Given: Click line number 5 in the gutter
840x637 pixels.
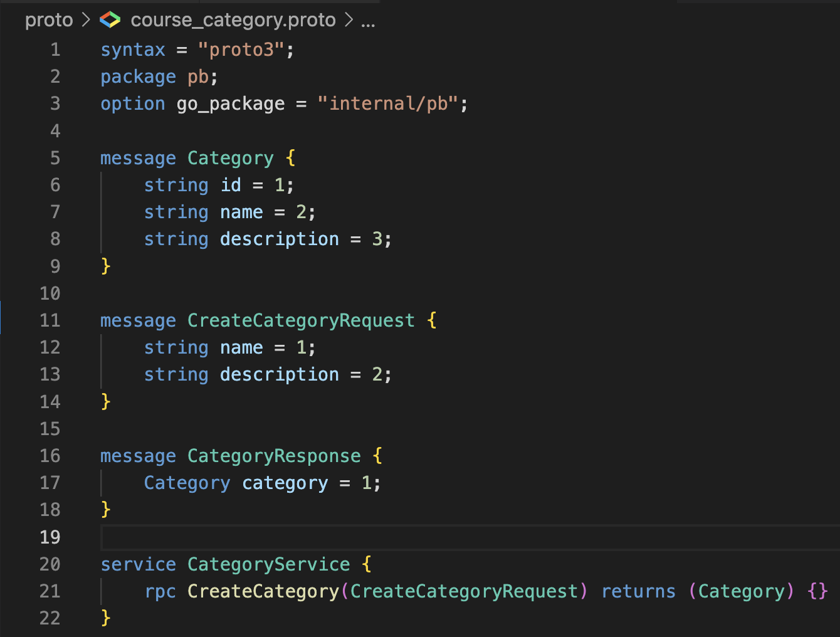Looking at the screenshot, I should click(x=55, y=158).
